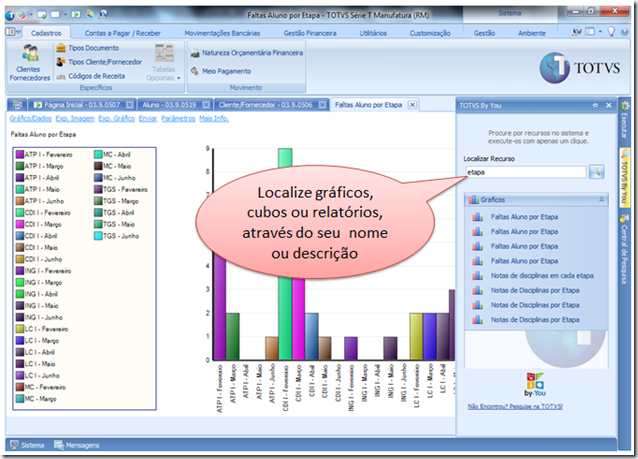Viewport: 638px width, 459px height.
Task: Open the Utilitários ribbon tab
Action: point(372,33)
